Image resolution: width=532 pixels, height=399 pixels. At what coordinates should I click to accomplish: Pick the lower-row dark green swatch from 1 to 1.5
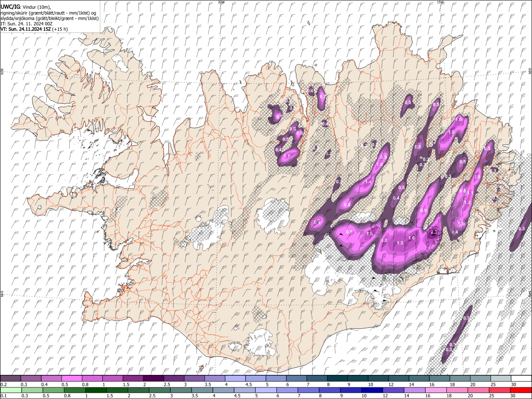(x=96, y=390)
